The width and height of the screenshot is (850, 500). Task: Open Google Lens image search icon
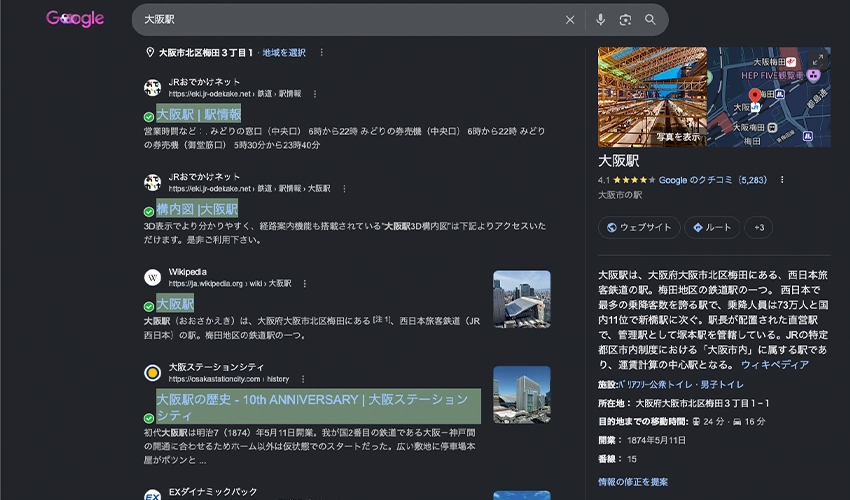pos(625,20)
